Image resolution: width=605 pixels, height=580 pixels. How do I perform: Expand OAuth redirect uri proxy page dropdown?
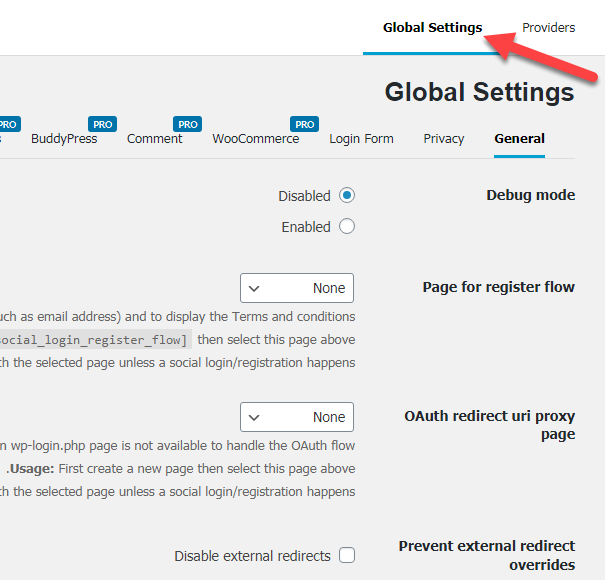[x=297, y=417]
